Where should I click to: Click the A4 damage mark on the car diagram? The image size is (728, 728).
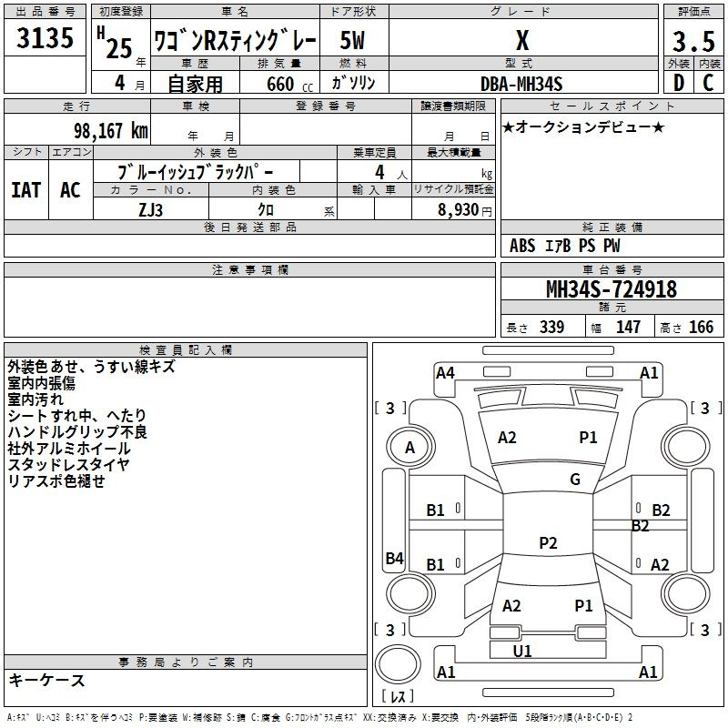(x=445, y=372)
